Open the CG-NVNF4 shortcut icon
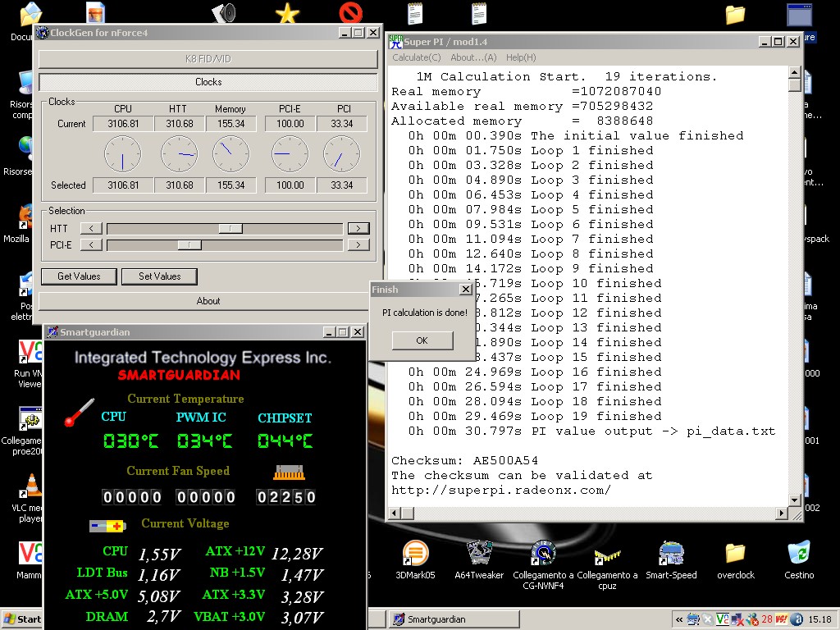 coord(543,554)
